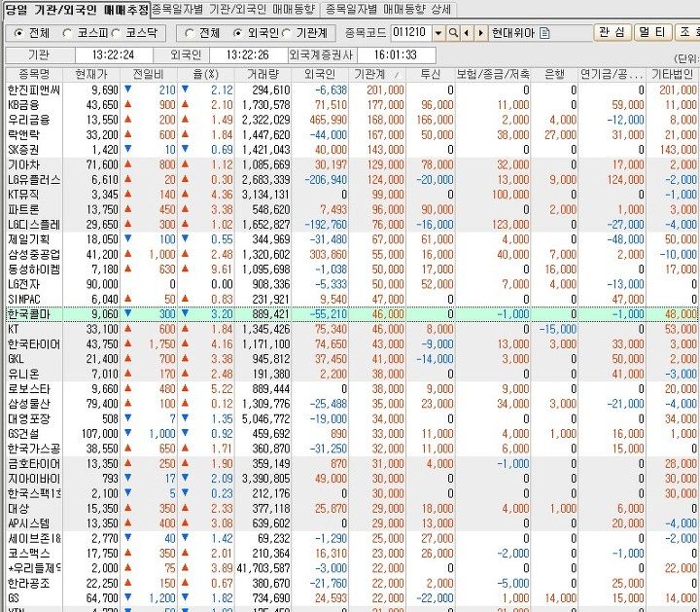Go to next stock with right arrow

[x=481, y=33]
